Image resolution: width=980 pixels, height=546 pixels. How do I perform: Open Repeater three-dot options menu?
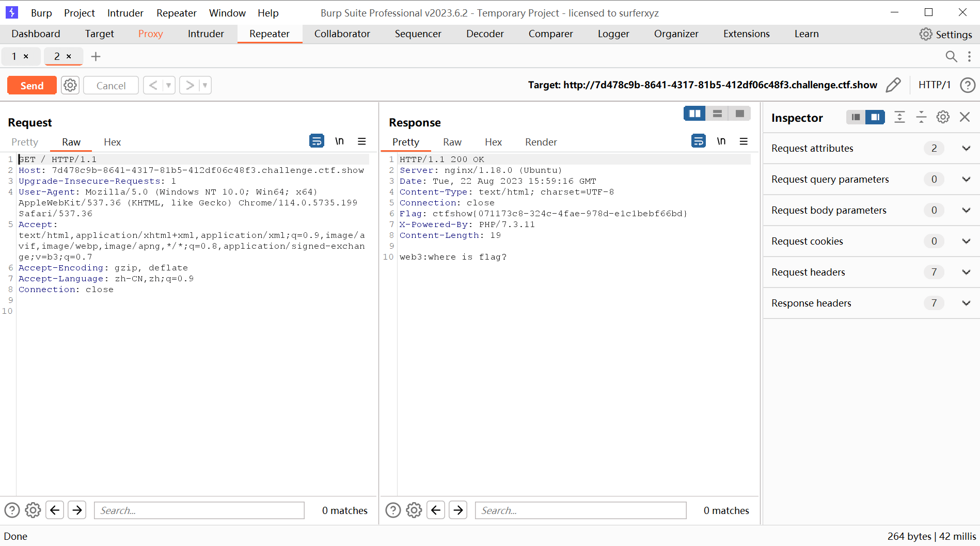point(969,56)
